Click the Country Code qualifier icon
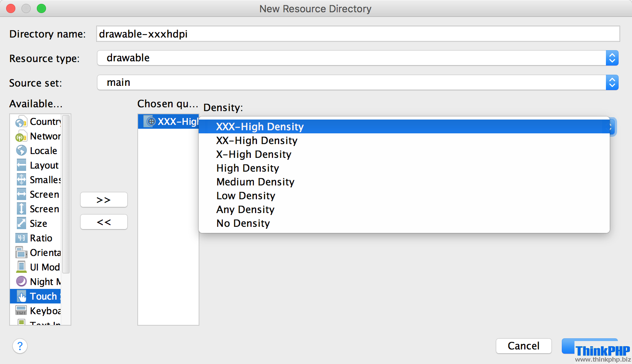 (x=21, y=122)
